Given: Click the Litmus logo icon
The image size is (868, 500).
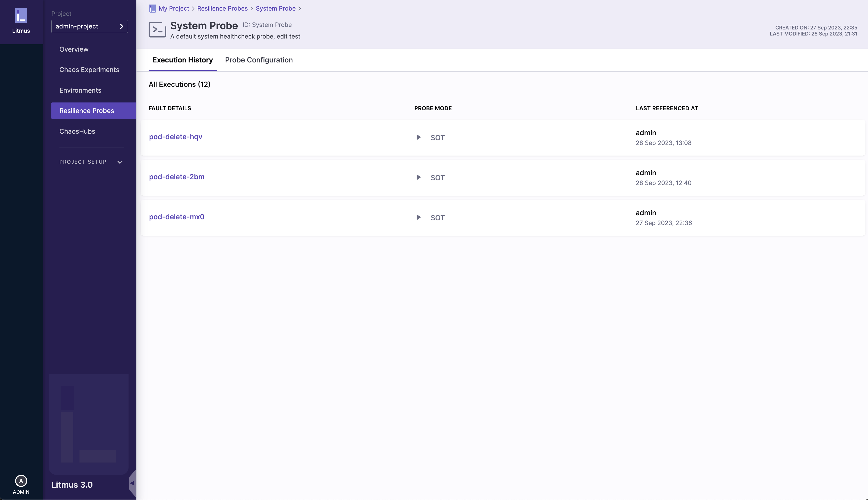Looking at the screenshot, I should point(21,16).
